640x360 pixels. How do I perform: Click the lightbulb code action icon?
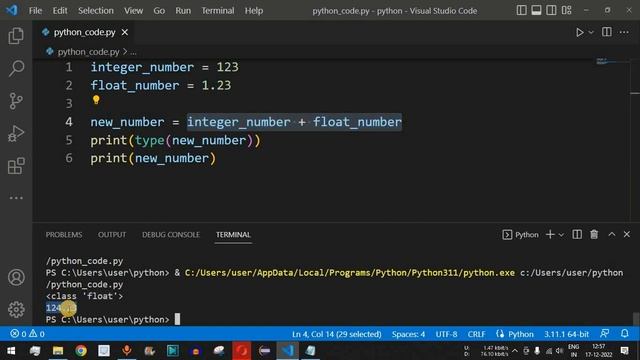(96, 100)
